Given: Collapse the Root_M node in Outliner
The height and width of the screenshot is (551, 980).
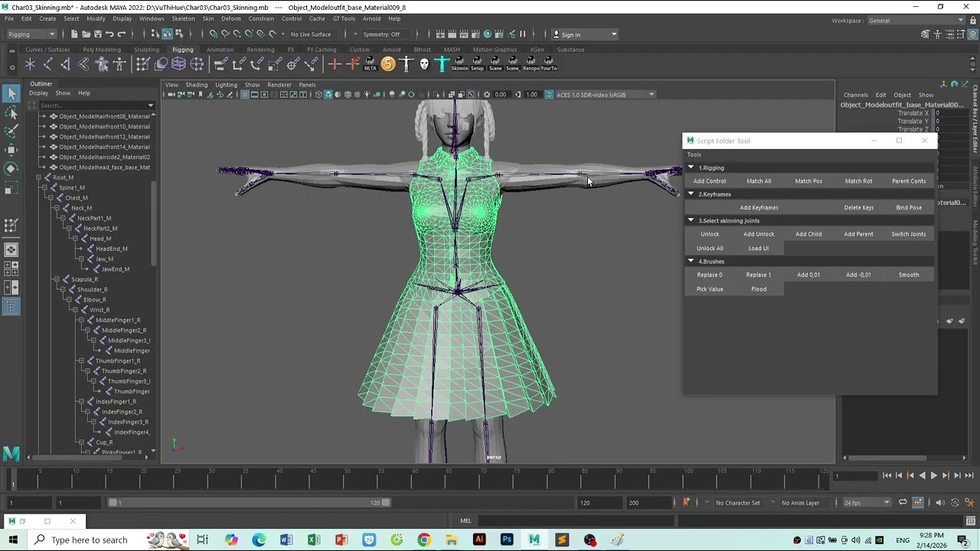Looking at the screenshot, I should tap(38, 178).
